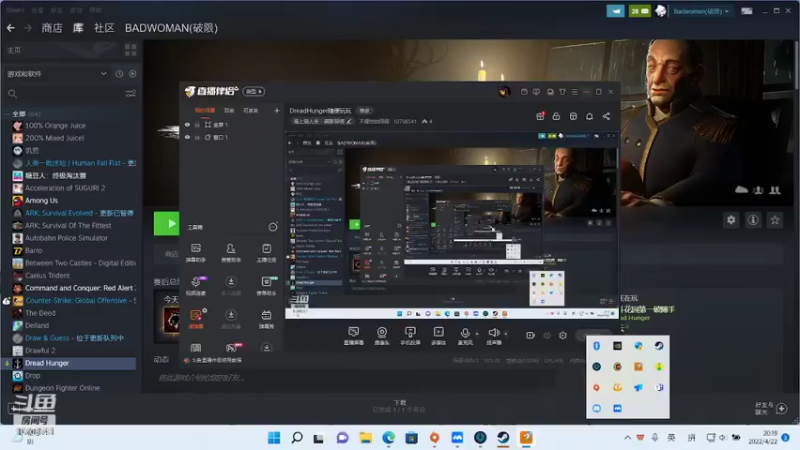Go to 社区 tab in Steam
Screen dimensions: 800x450
(104, 28)
